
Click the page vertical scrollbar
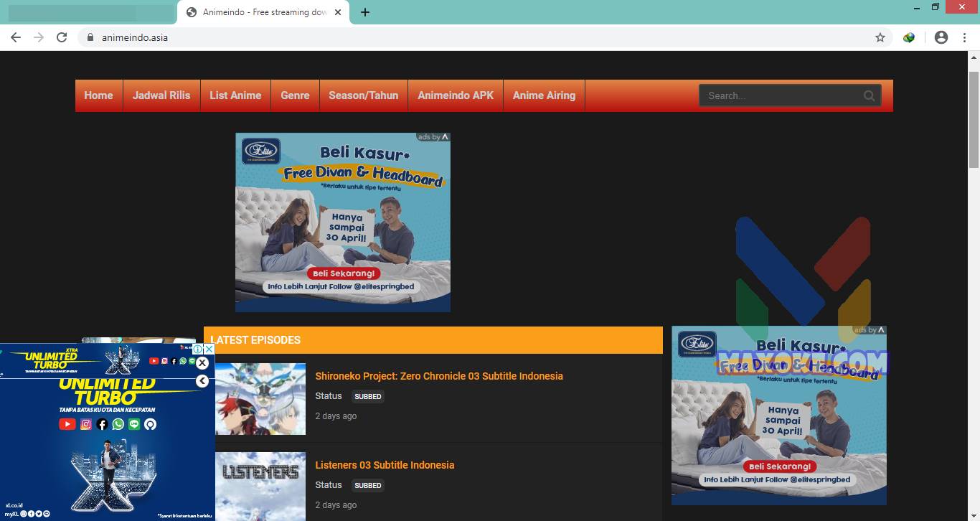[974, 121]
